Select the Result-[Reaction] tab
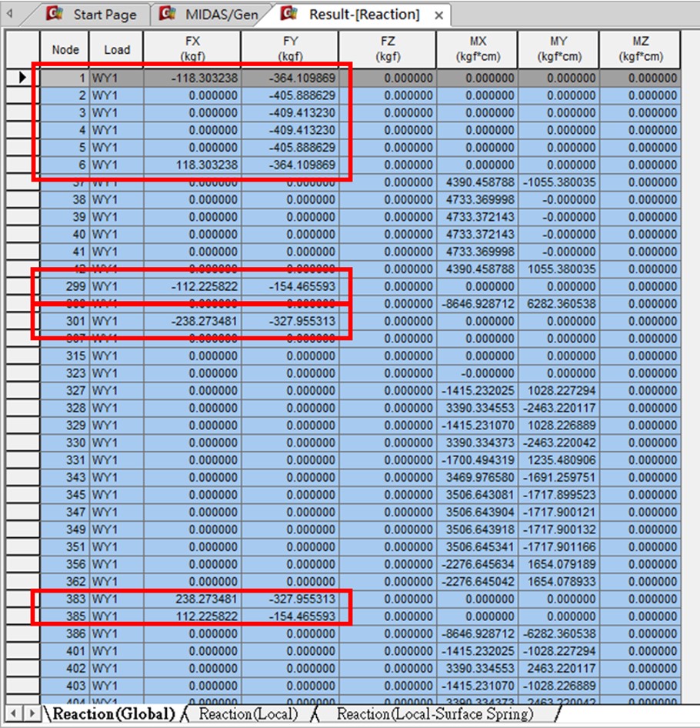Image resolution: width=700 pixels, height=728 pixels. click(364, 15)
